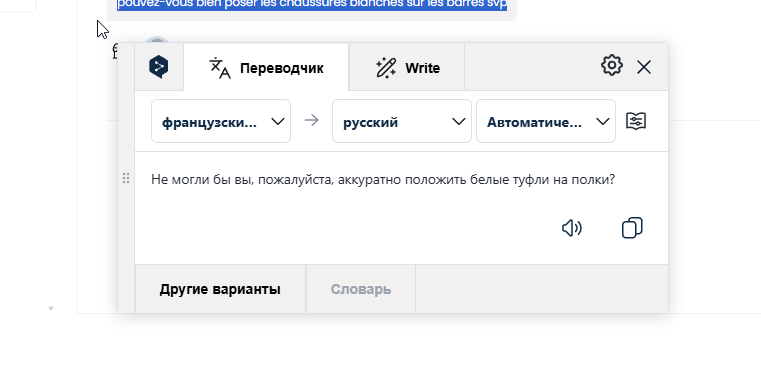Show Другие варианты alternatives
Image resolution: width=761 pixels, height=377 pixels.
click(220, 289)
